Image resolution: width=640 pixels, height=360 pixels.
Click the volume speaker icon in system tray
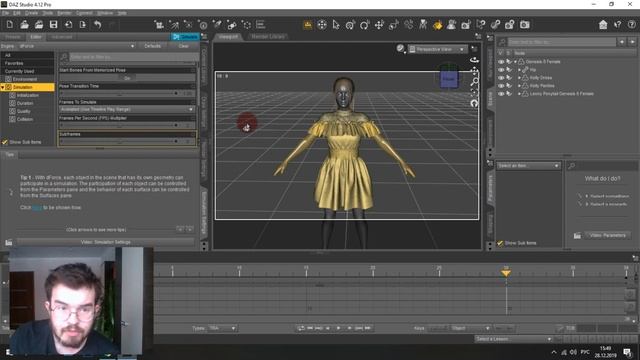573,352
